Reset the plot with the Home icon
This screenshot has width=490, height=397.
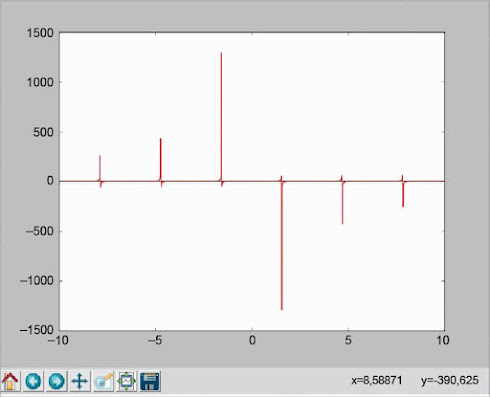pyautogui.click(x=10, y=381)
